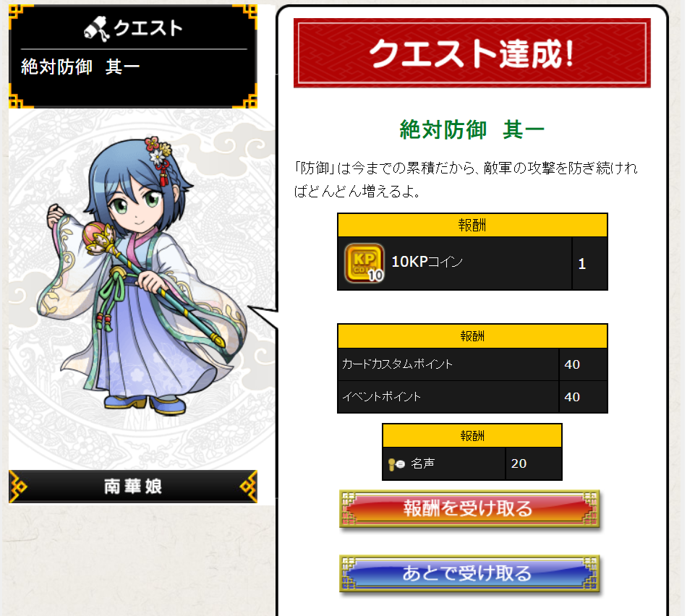Click the クエスト達成! red banner
The height and width of the screenshot is (616, 687).
click(472, 53)
